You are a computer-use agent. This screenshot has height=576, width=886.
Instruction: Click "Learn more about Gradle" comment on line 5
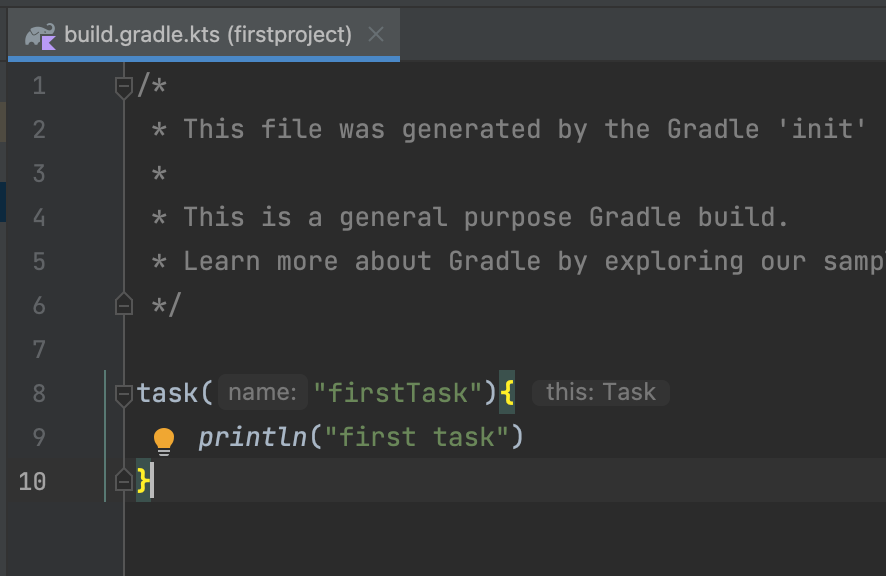pyautogui.click(x=362, y=261)
